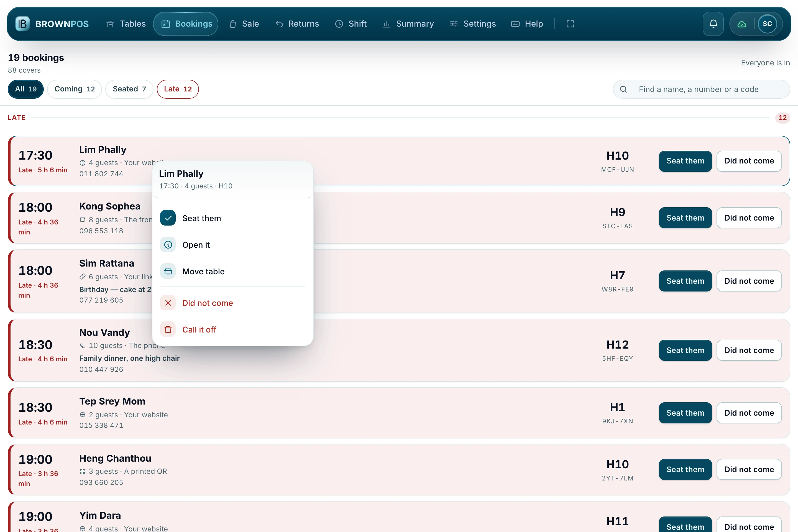
Task: Click the table icon beside Move table
Action: click(x=168, y=272)
